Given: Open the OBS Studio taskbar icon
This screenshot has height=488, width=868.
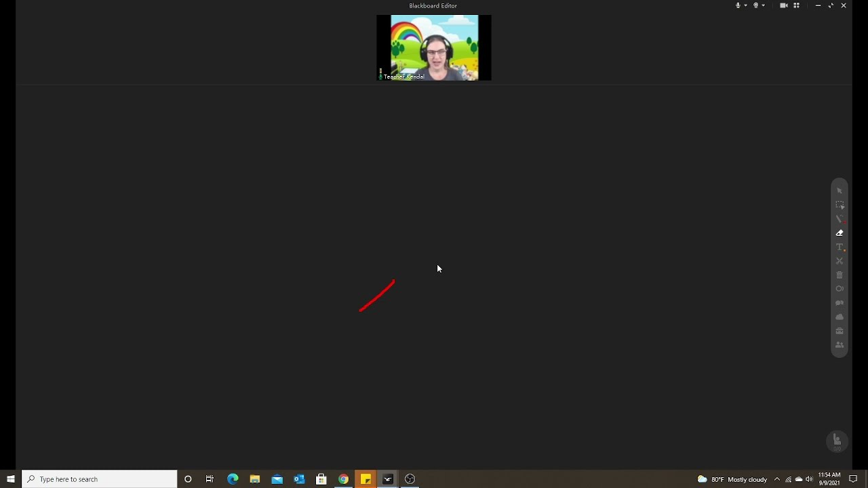Looking at the screenshot, I should point(410,479).
